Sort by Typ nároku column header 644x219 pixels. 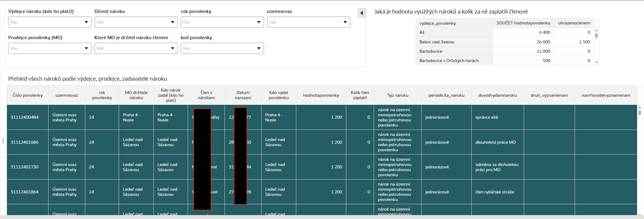[397, 95]
